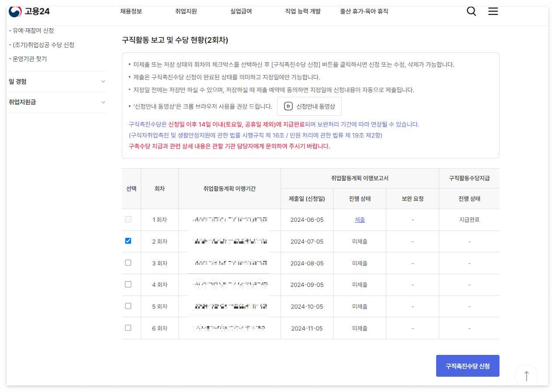This screenshot has width=555, height=392.
Task: Expand the 취업지원금 sidebar section
Action: [57, 102]
